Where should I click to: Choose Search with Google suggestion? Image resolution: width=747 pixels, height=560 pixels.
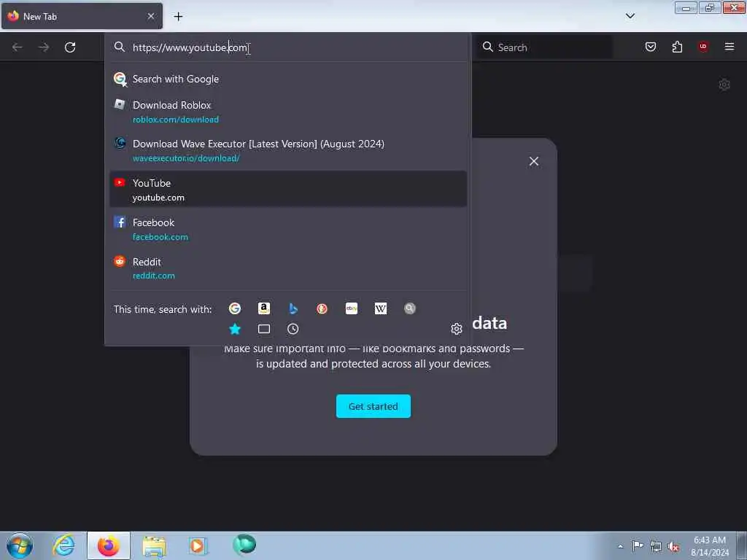(287, 79)
